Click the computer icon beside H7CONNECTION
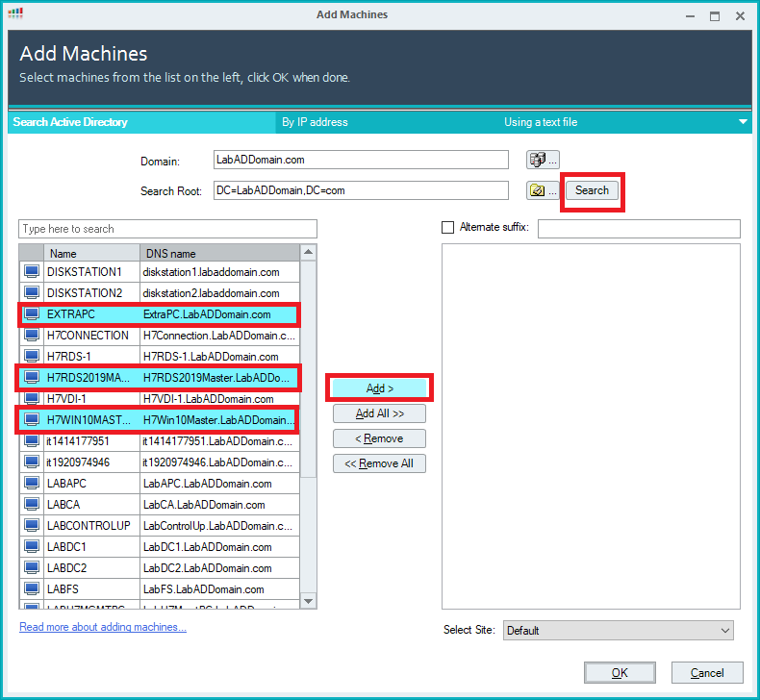The height and width of the screenshot is (700, 760). pyautogui.click(x=32, y=336)
